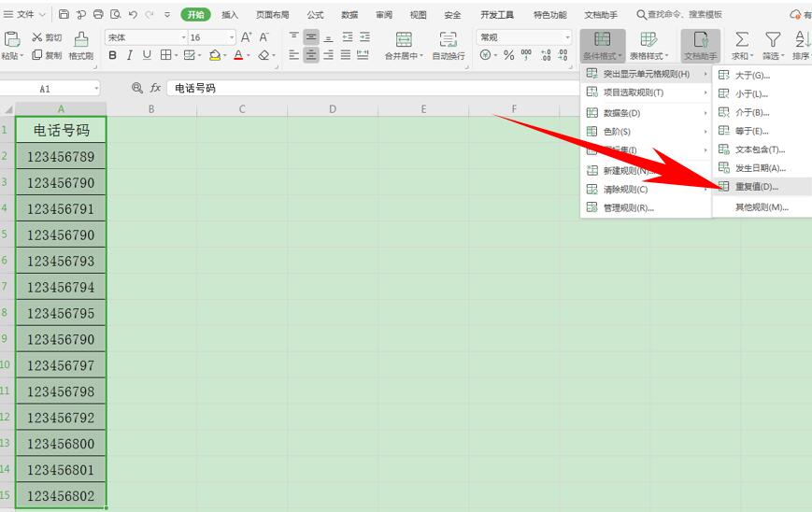
Task: Toggle bold formatting
Action: [112, 55]
